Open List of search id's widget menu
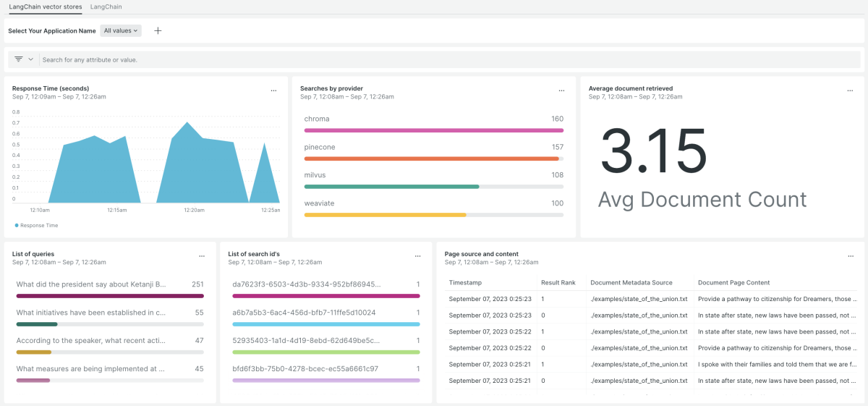Image resolution: width=868 pixels, height=406 pixels. pyautogui.click(x=417, y=256)
